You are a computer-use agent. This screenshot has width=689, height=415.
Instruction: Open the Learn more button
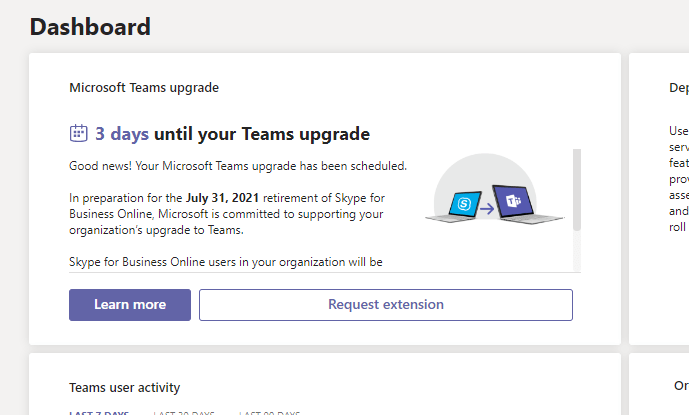pos(130,305)
